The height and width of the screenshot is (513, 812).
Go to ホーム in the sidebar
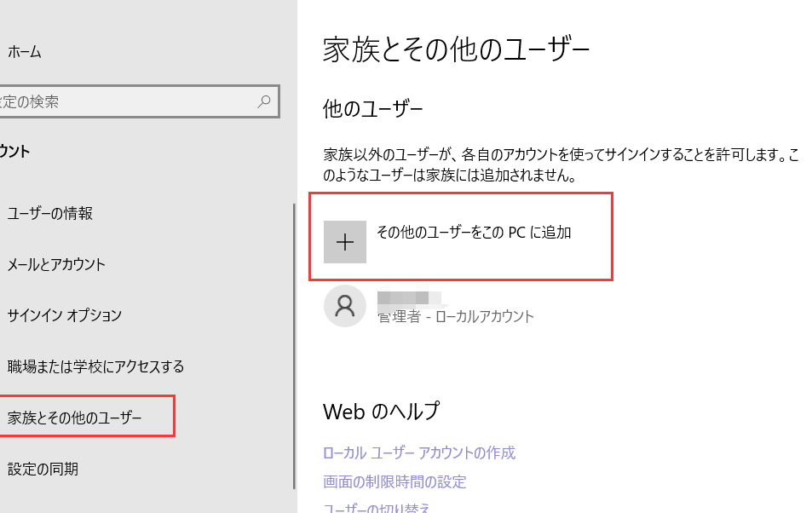[x=25, y=52]
